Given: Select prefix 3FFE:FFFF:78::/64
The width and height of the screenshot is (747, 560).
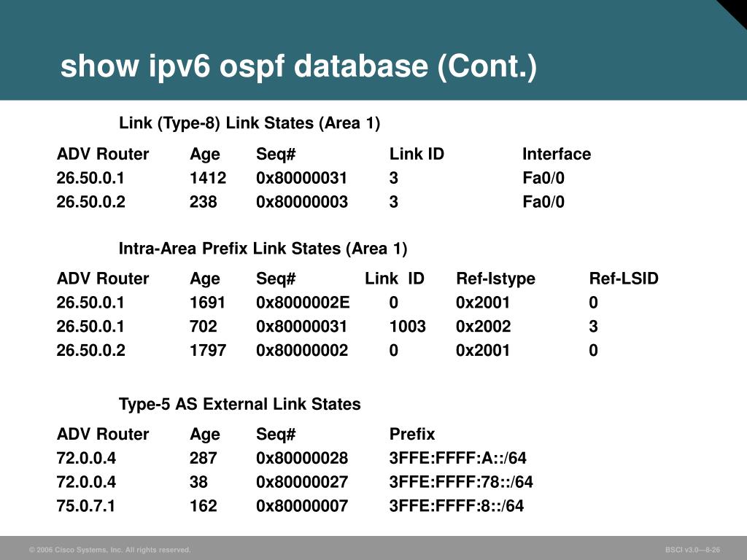Looking at the screenshot, I should [461, 482].
